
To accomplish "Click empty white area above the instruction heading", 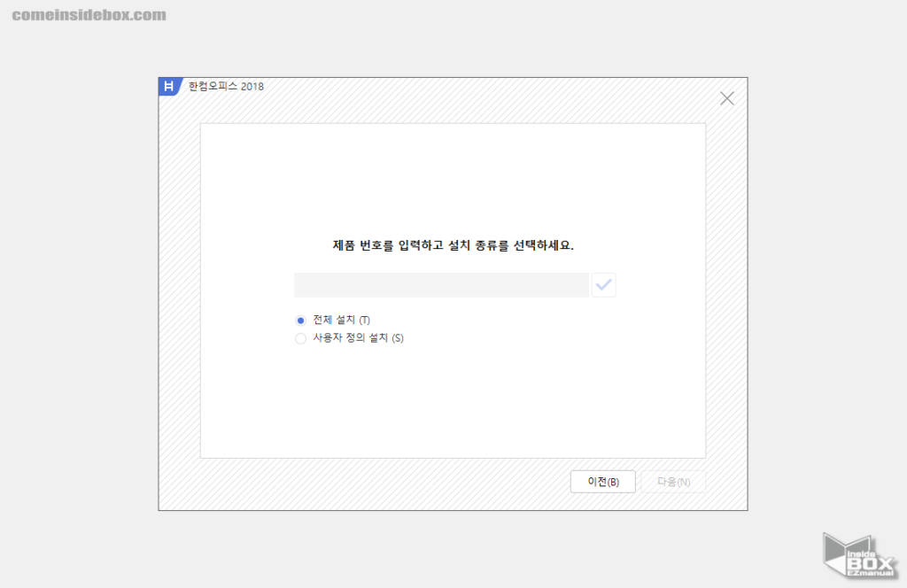I will 452,177.
